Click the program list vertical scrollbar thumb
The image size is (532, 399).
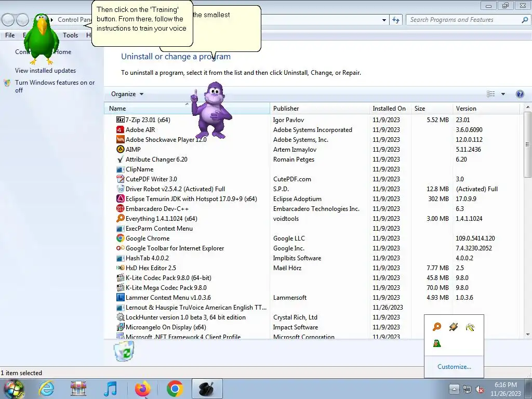527,144
